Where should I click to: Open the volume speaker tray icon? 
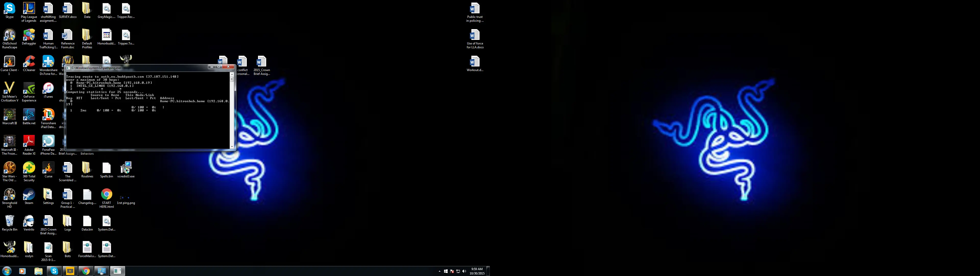pos(464,271)
